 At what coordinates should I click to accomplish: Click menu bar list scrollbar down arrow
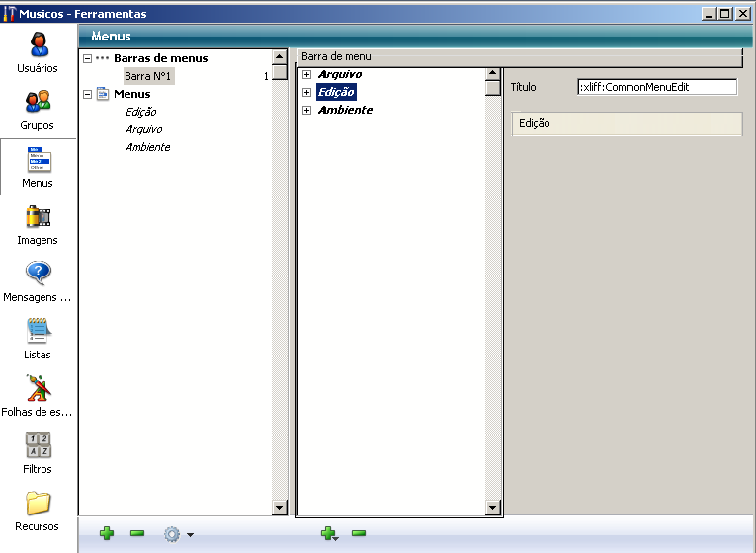[x=492, y=508]
